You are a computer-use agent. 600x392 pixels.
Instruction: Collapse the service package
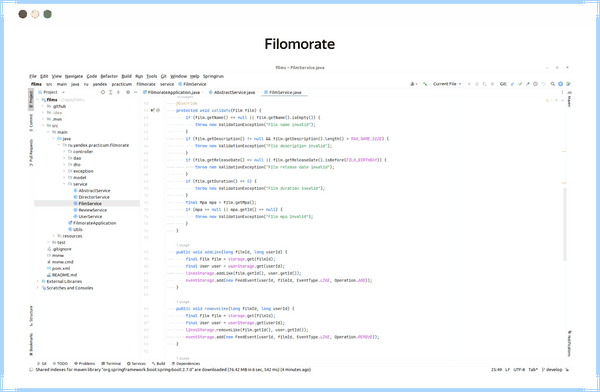(x=64, y=184)
